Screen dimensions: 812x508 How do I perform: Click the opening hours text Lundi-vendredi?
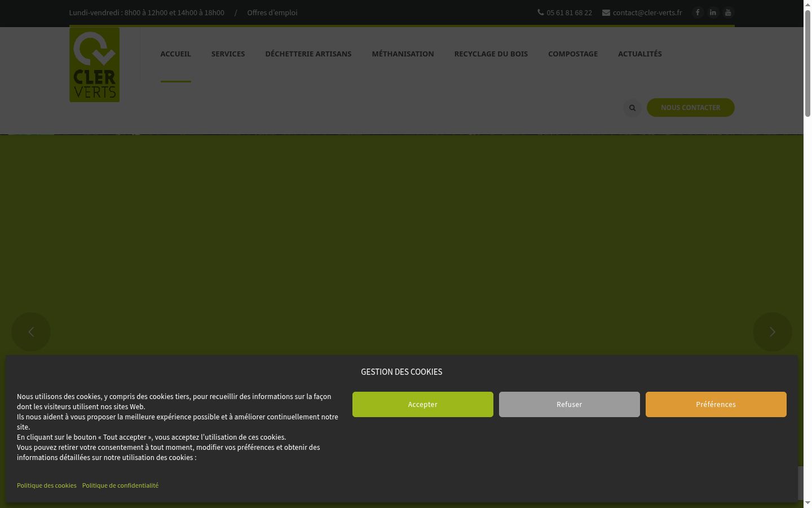tap(147, 12)
